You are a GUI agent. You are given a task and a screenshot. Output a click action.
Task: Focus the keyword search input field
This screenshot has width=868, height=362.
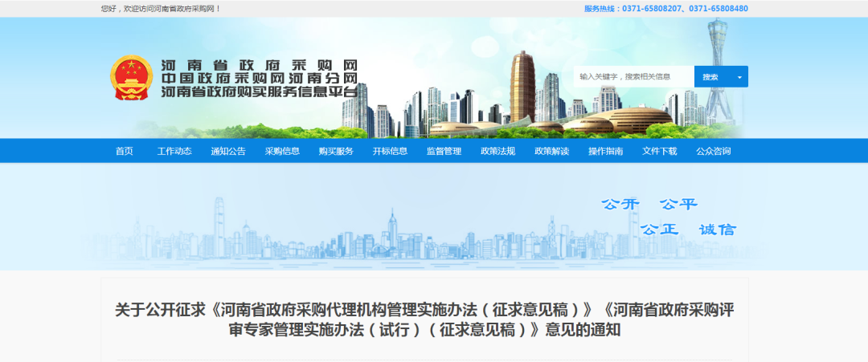[634, 77]
